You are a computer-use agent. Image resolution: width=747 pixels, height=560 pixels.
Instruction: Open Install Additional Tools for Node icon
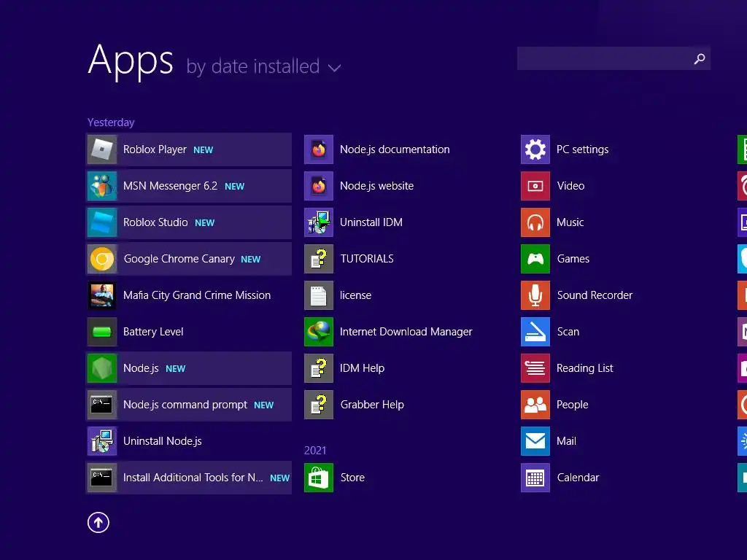click(x=102, y=478)
